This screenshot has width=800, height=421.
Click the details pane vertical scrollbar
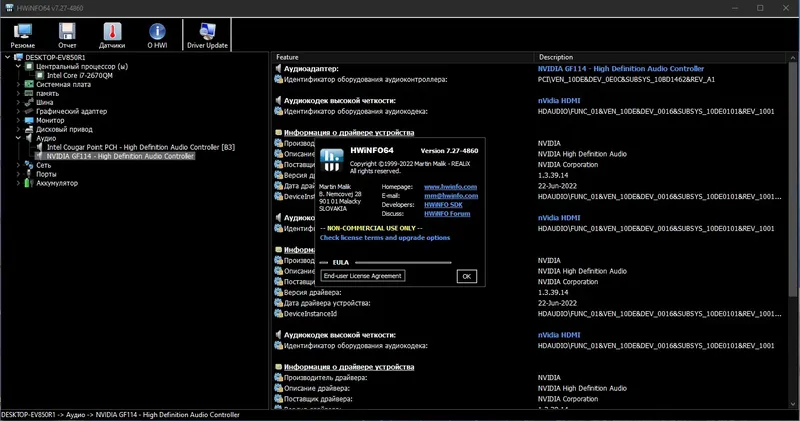click(792, 179)
